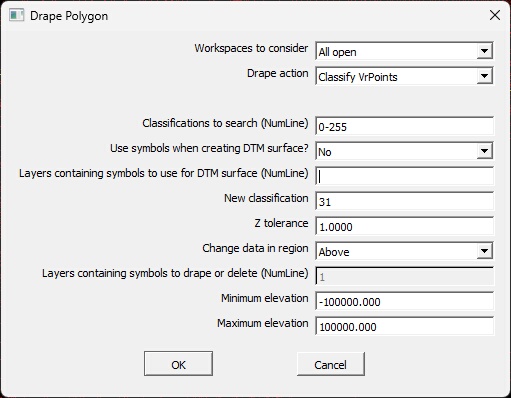Click the 'Workspaces to consider' label
Viewport: 511px width, 398px height.
click(x=251, y=48)
